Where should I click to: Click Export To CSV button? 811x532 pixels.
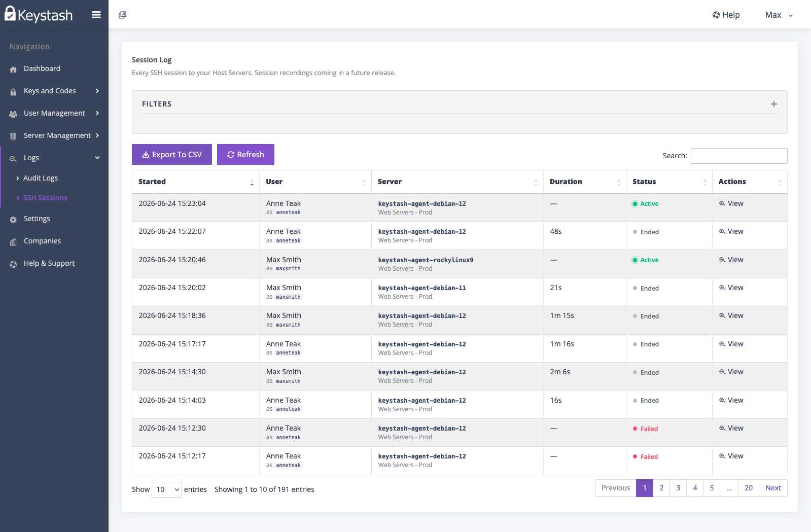coord(172,155)
